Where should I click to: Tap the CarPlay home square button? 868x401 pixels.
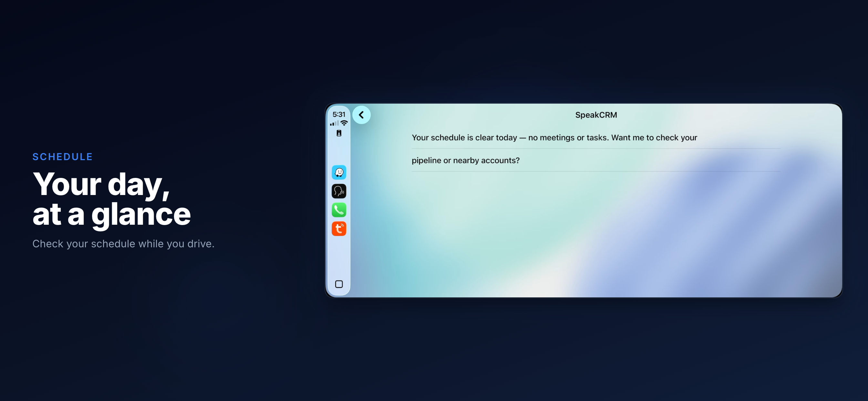[339, 284]
